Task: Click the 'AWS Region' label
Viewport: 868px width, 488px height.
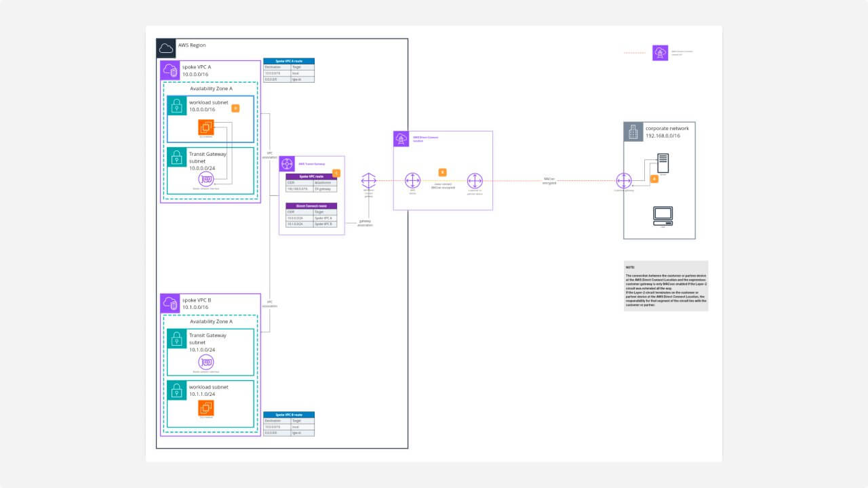Action: pos(192,45)
